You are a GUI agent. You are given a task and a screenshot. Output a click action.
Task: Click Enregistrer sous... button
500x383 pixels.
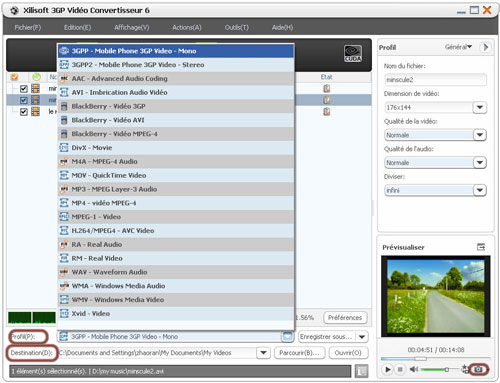[327, 337]
